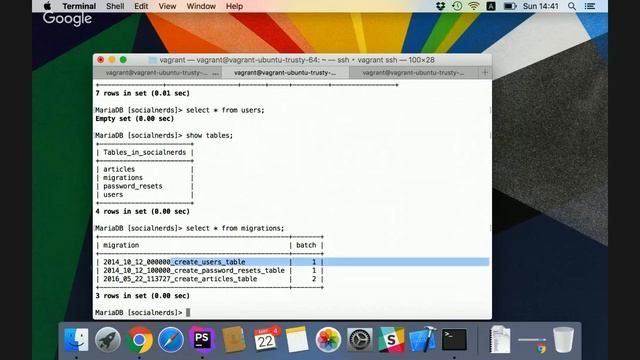Open the View menu
The width and height of the screenshot is (640, 360).
click(167, 6)
